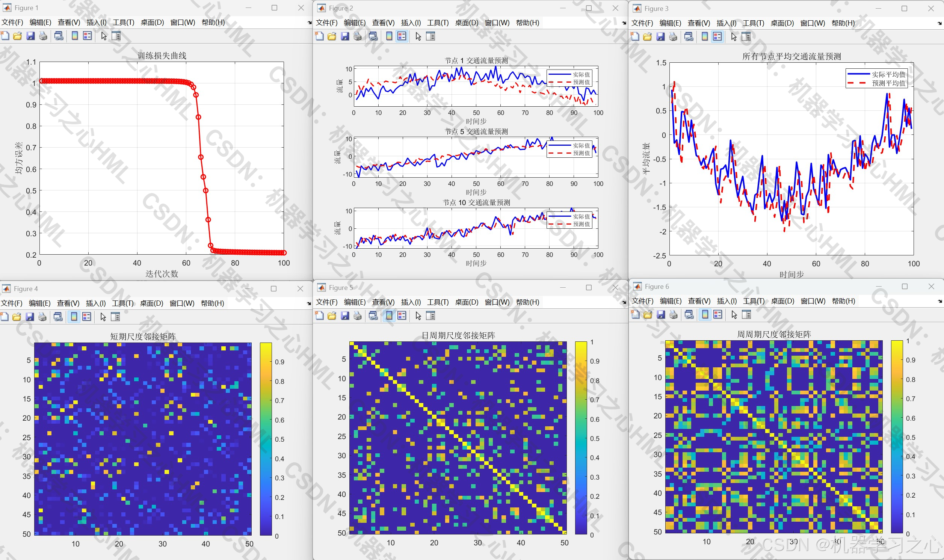This screenshot has height=560, width=944.
Task: Click Link Plot icon in Figure 5 toolbar
Action: click(x=373, y=315)
